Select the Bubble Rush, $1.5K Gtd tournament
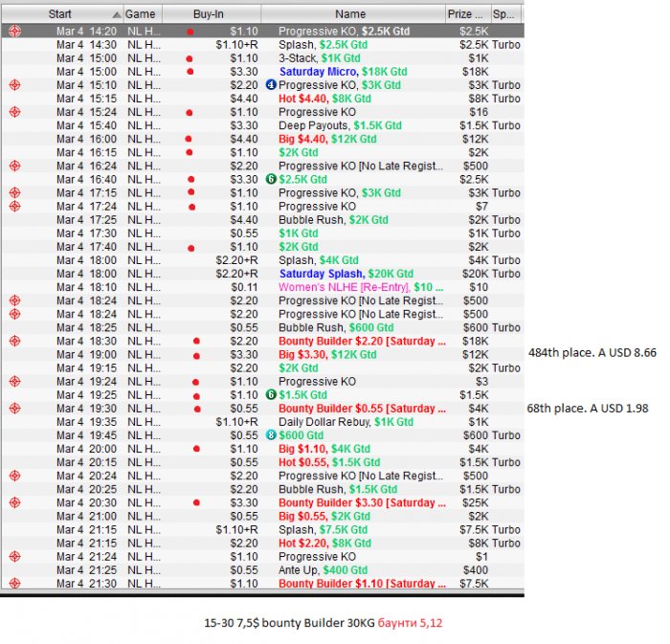 click(x=263, y=489)
